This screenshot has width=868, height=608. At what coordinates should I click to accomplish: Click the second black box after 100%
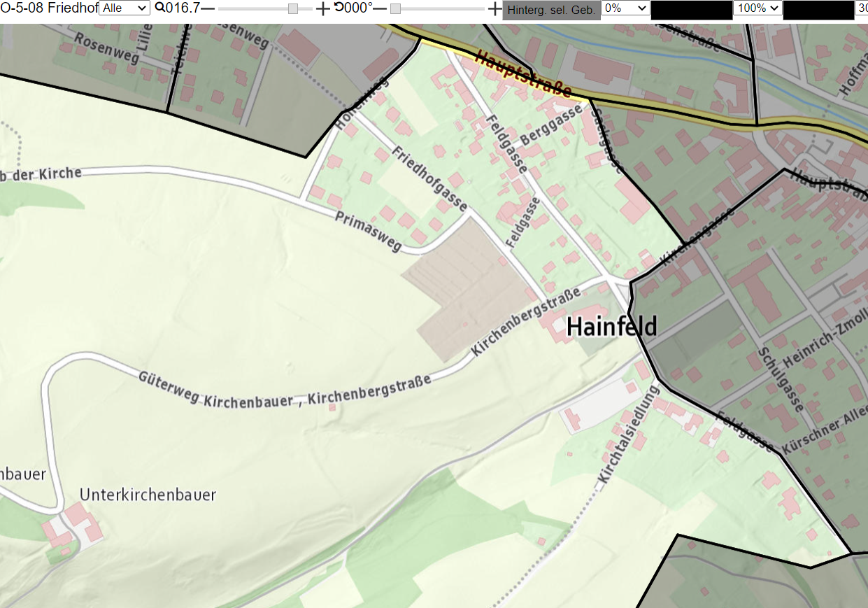point(818,10)
